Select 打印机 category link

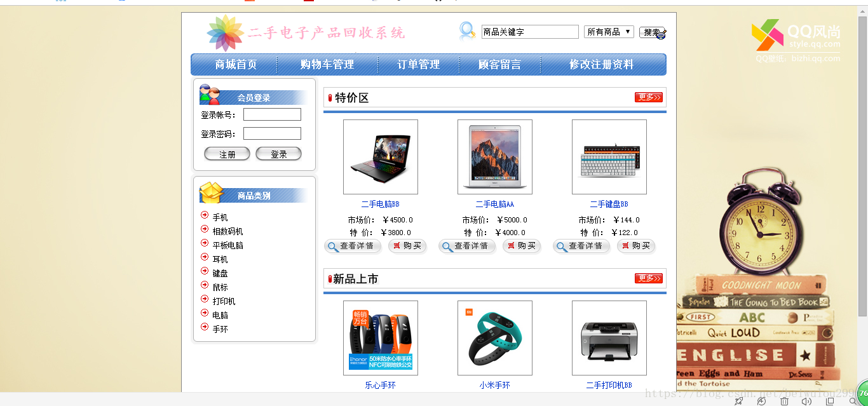click(x=224, y=301)
